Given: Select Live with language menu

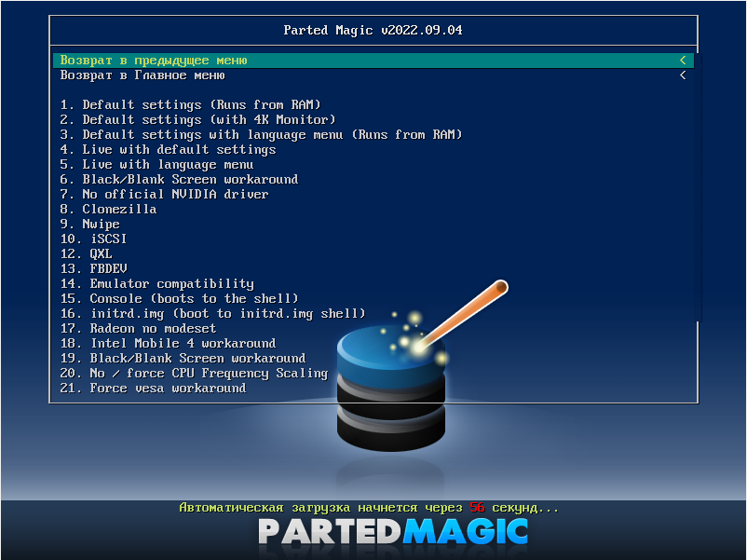Looking at the screenshot, I should point(156,165).
